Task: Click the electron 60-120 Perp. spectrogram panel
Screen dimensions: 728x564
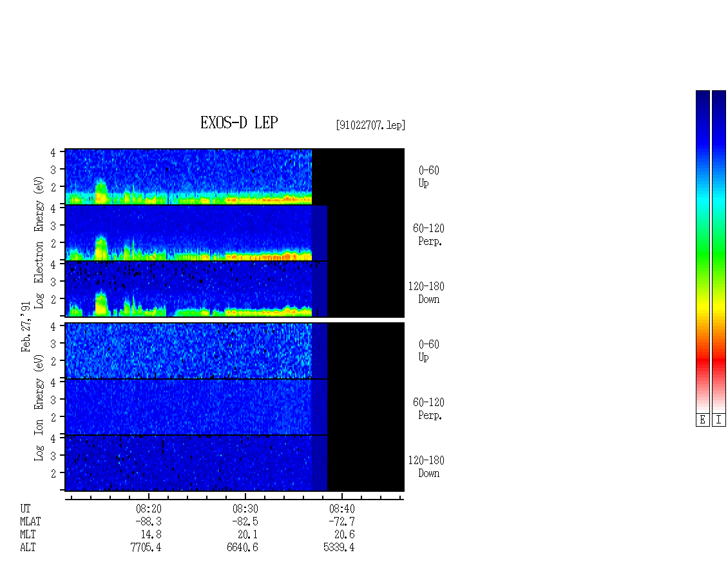Action: point(235,233)
